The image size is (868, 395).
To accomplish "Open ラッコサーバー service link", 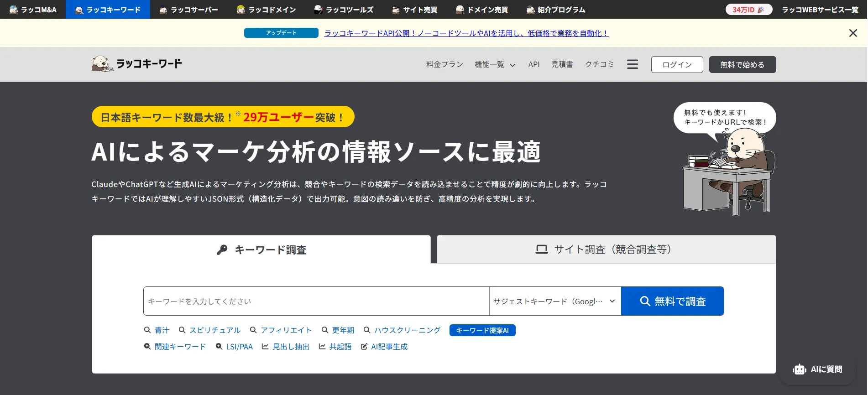I will (x=188, y=9).
